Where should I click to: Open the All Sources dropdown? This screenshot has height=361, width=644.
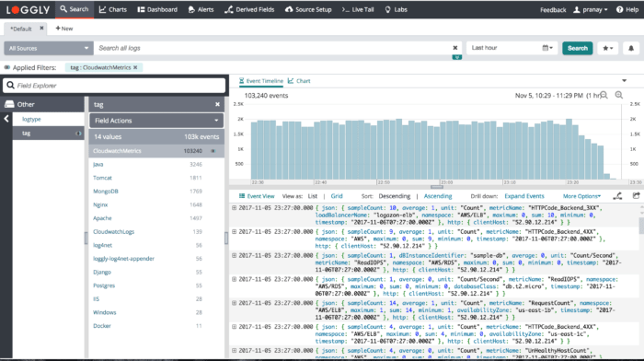click(x=49, y=48)
